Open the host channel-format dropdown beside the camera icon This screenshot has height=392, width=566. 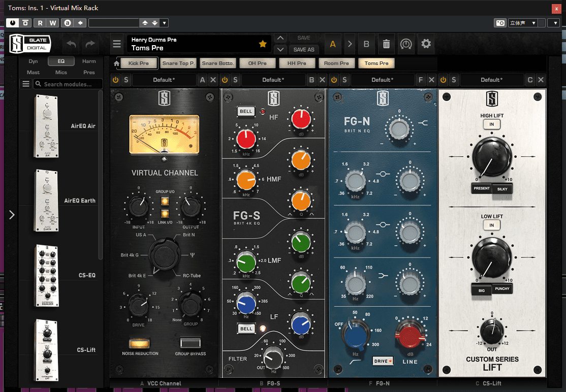click(523, 23)
